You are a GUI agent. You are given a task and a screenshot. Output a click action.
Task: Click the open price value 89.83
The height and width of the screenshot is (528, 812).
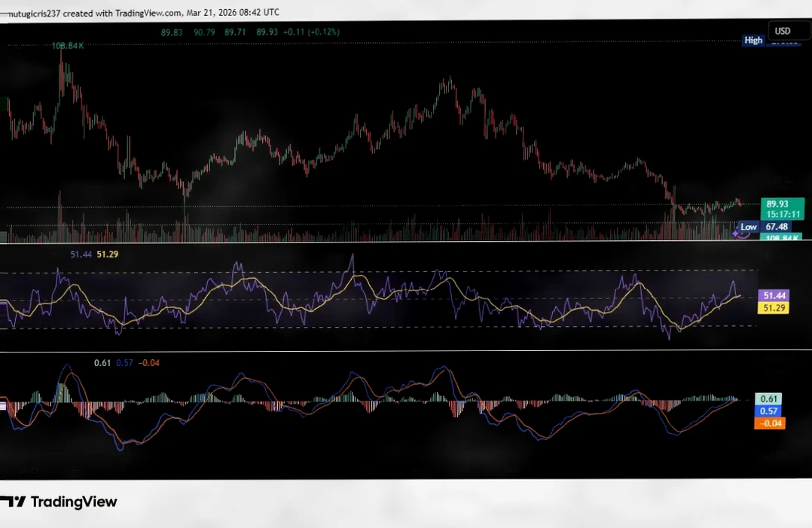[171, 32]
